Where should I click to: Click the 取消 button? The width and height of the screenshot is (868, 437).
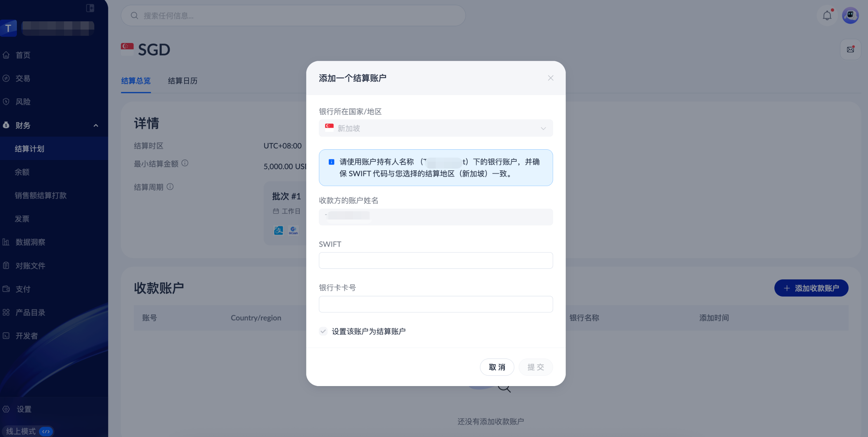point(497,367)
